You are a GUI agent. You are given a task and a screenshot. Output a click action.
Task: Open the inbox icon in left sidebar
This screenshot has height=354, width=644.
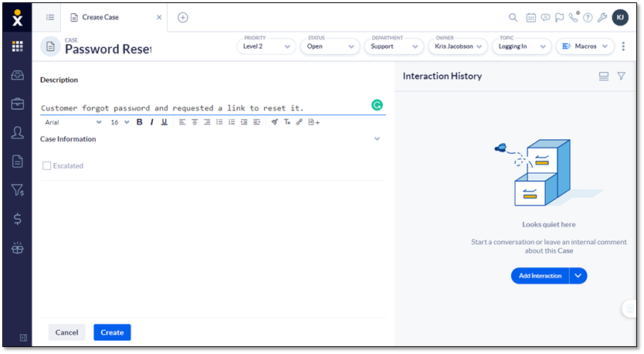coord(17,75)
